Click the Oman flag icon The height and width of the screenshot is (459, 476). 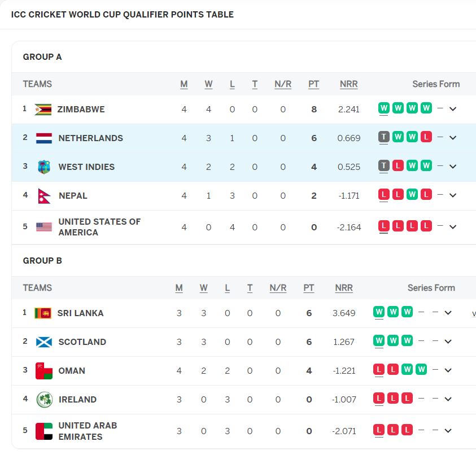tap(44, 371)
